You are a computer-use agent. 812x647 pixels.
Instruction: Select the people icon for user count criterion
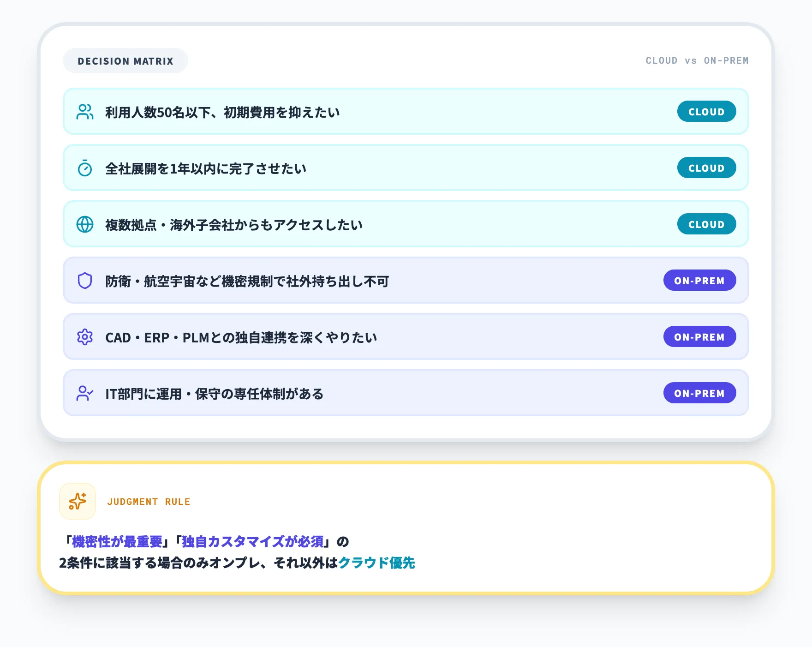coord(85,111)
